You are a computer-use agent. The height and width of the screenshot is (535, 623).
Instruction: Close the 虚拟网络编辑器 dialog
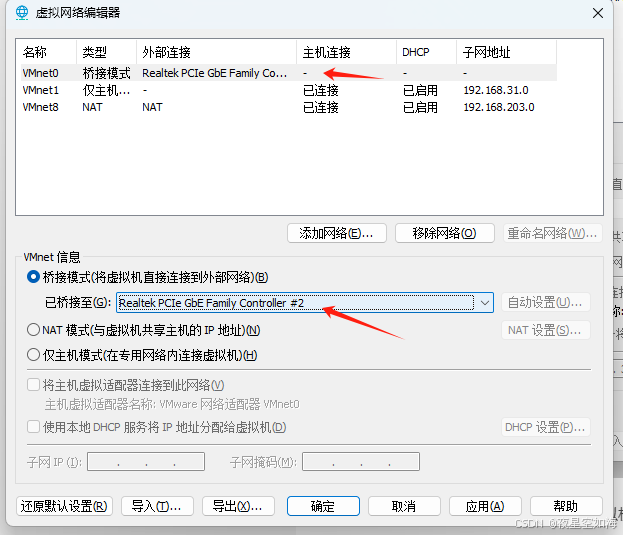point(598,13)
